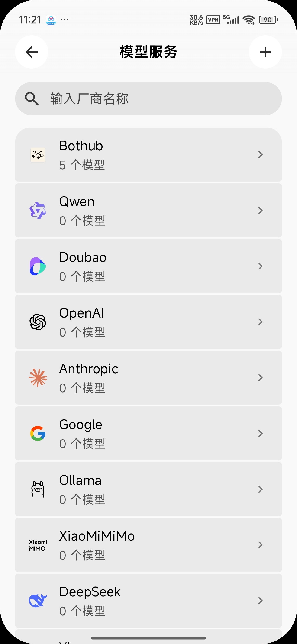Viewport: 297px width, 644px height.
Task: Tap the Xiaomi MiMo logo
Action: 38,545
